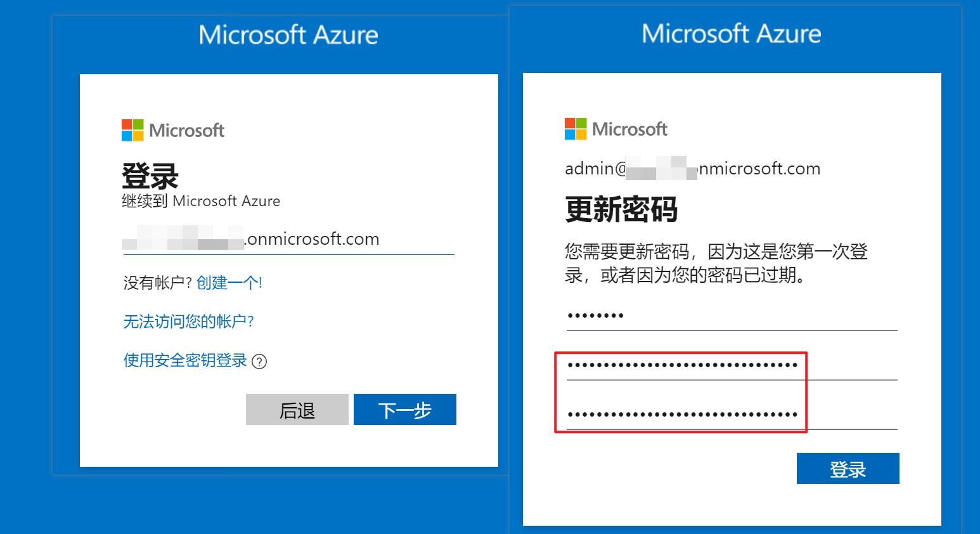Open the 创建一个 create account link
Screen dimensions: 980x534
coord(229,283)
